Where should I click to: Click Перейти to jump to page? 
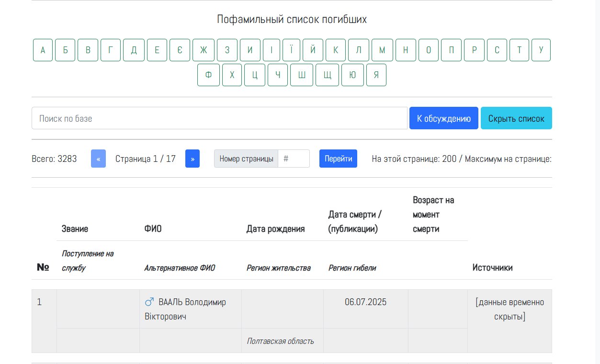click(x=338, y=159)
